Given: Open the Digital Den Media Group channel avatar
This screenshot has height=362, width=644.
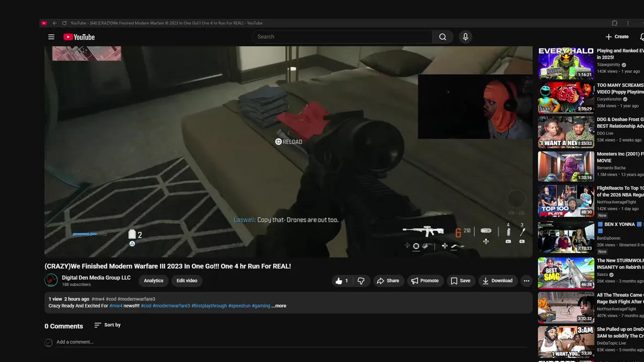Looking at the screenshot, I should click(51, 280).
